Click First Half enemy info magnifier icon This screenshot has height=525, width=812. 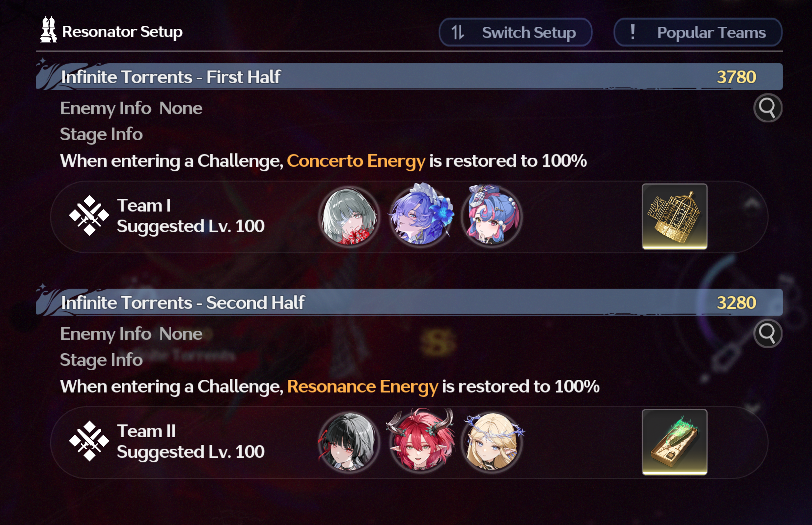(x=768, y=108)
